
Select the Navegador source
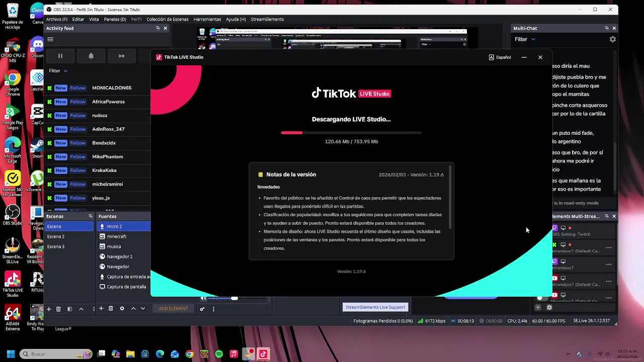pyautogui.click(x=124, y=266)
